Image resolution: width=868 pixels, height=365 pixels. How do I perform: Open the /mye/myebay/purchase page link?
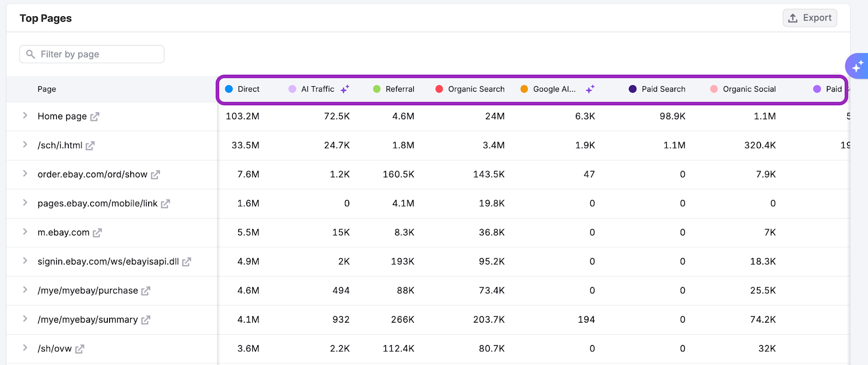tap(87, 291)
